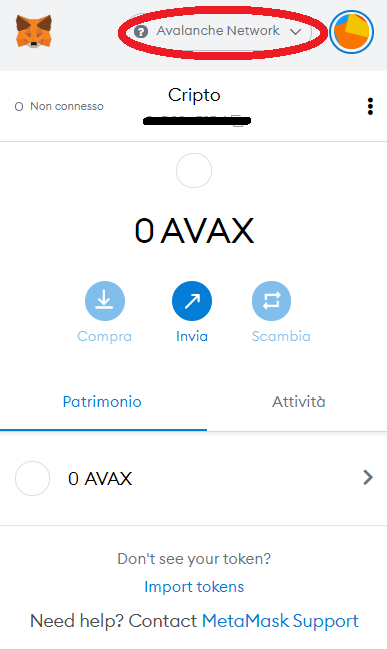
Task: Switch to the Patrimonio tab
Action: (x=102, y=402)
